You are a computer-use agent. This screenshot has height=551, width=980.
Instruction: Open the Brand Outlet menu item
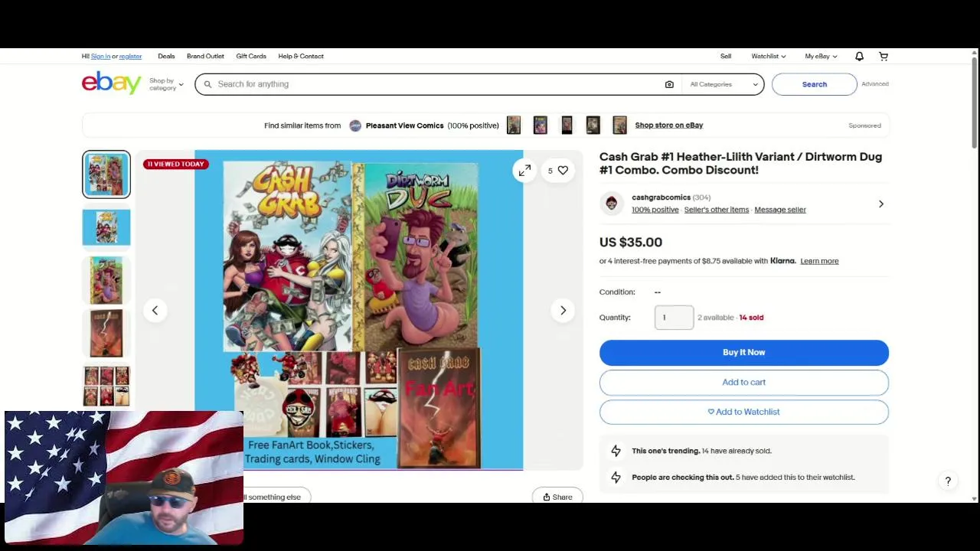click(x=205, y=56)
